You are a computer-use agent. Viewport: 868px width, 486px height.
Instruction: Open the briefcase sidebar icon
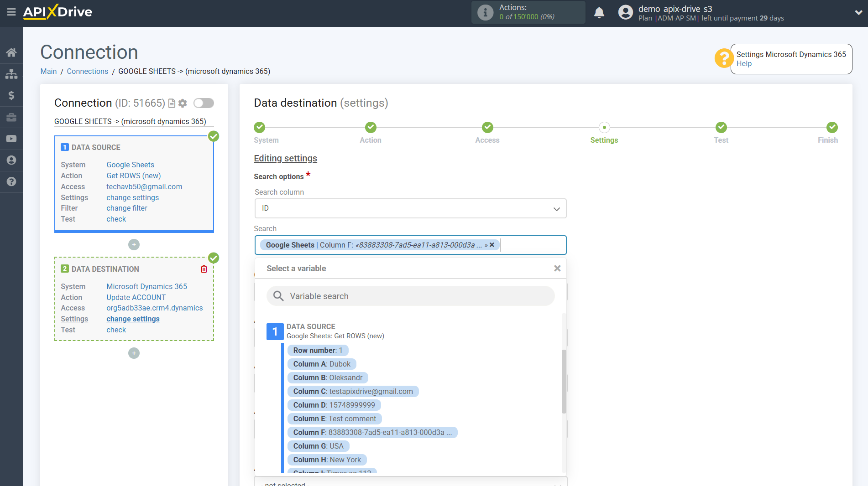coord(11,117)
